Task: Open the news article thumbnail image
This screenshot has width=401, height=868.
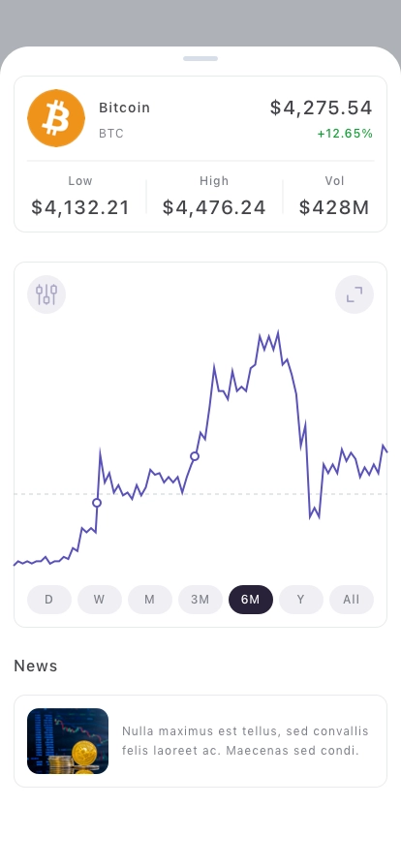Action: pyautogui.click(x=68, y=741)
